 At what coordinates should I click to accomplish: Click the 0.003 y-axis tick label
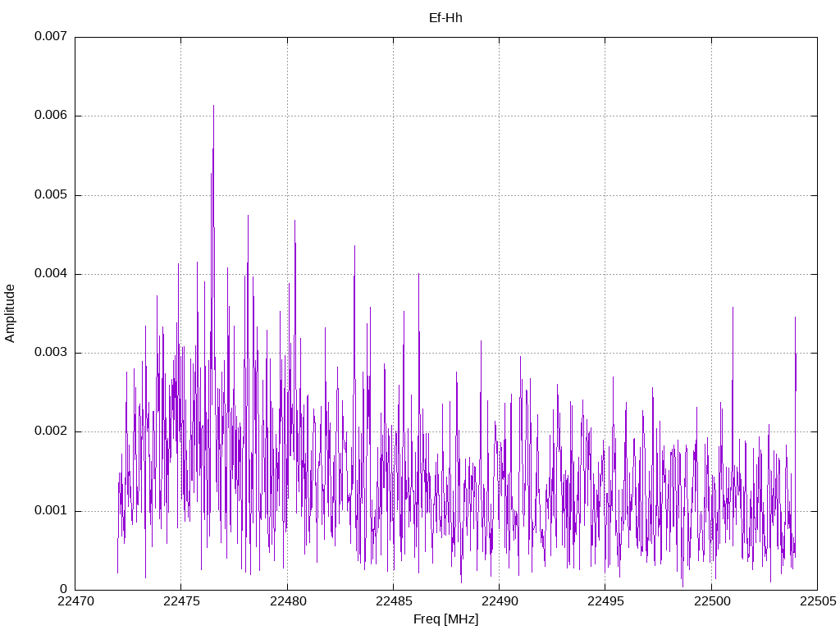(51, 353)
